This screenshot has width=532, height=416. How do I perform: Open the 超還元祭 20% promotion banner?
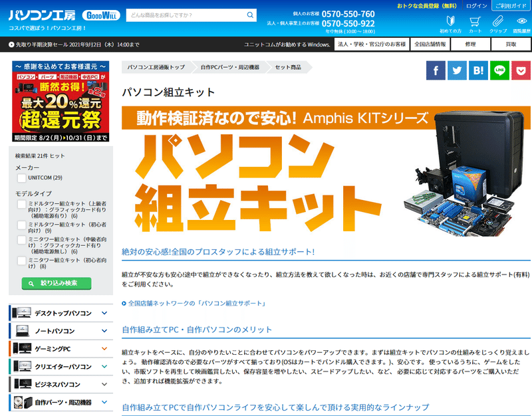(61, 102)
